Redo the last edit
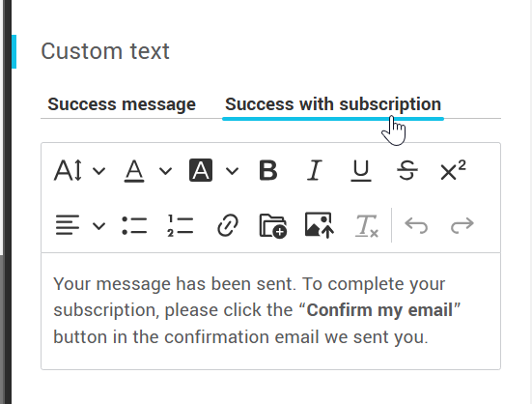 coord(462,225)
